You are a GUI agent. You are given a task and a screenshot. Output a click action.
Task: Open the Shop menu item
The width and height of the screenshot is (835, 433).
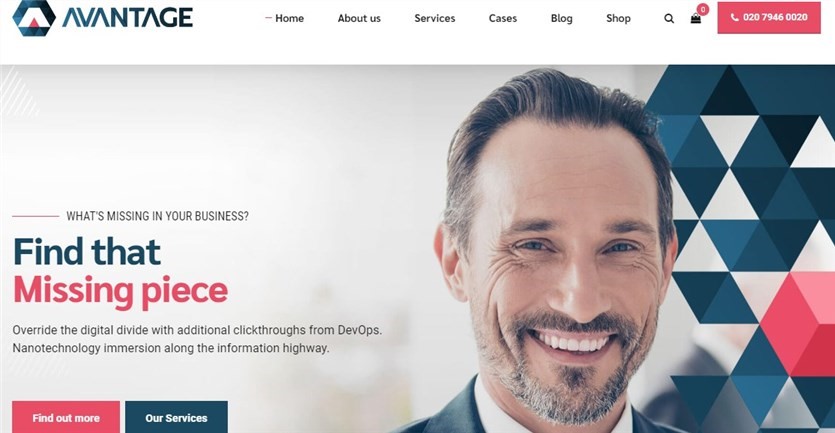click(618, 18)
